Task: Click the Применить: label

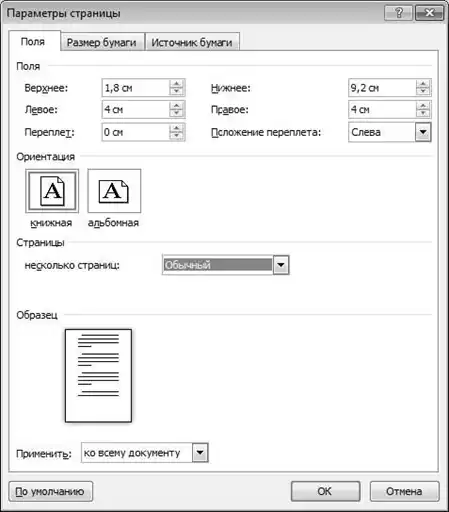Action: [x=44, y=454]
